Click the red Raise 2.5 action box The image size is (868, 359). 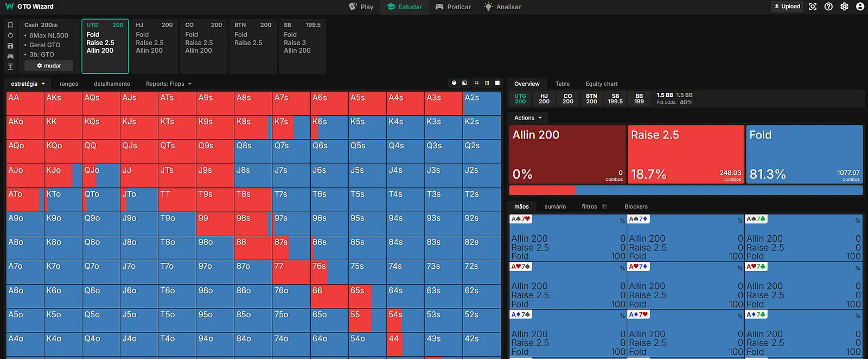[x=686, y=155]
